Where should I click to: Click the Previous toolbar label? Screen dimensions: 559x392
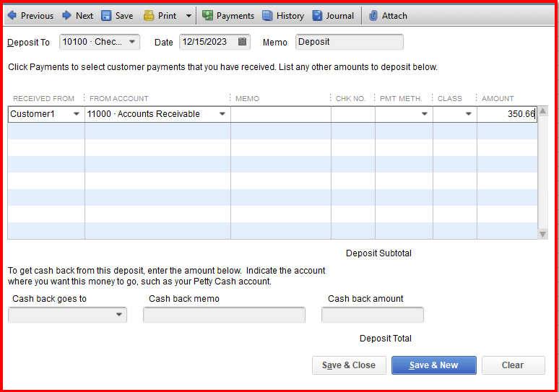[x=37, y=16]
